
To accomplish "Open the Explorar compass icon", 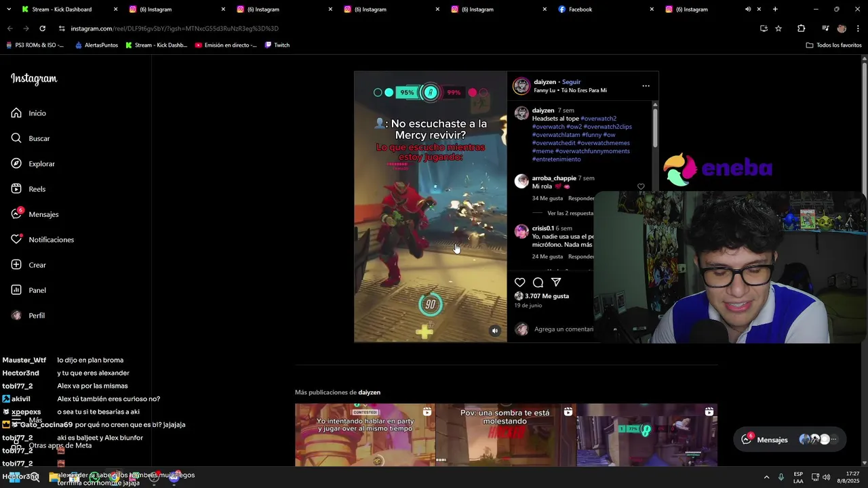I will click(16, 163).
